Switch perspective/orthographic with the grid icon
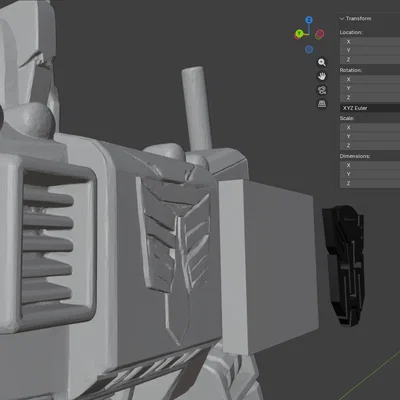The image size is (400, 400). [x=322, y=104]
